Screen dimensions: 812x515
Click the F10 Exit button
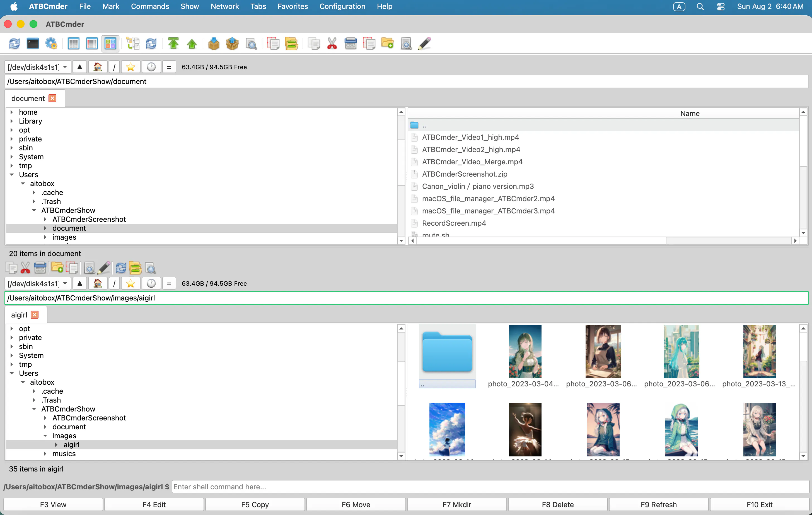[759, 504]
